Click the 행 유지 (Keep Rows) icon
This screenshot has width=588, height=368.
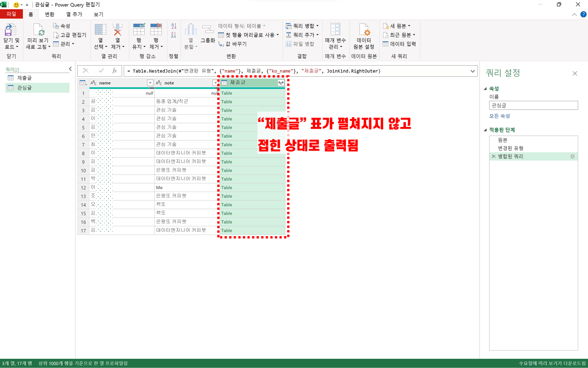point(139,29)
